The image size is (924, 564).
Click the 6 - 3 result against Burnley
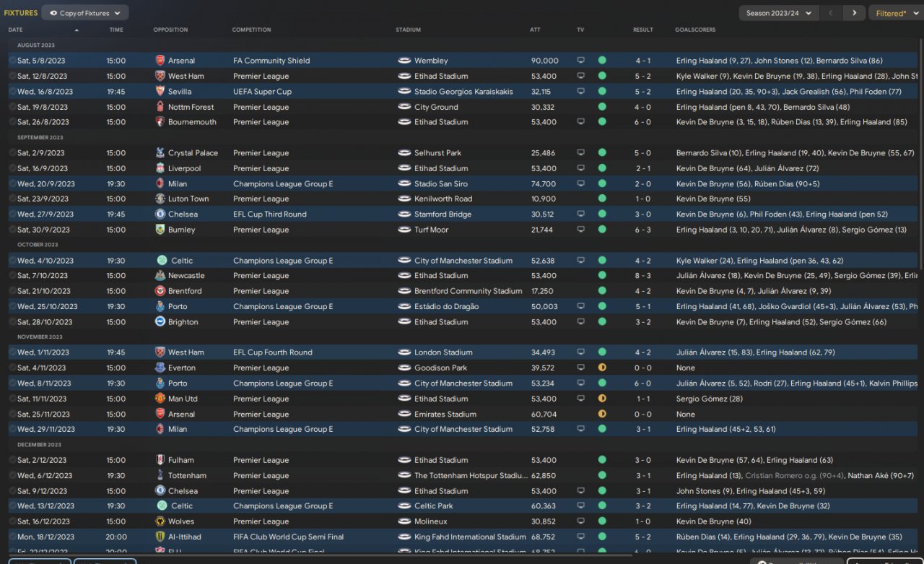point(642,230)
